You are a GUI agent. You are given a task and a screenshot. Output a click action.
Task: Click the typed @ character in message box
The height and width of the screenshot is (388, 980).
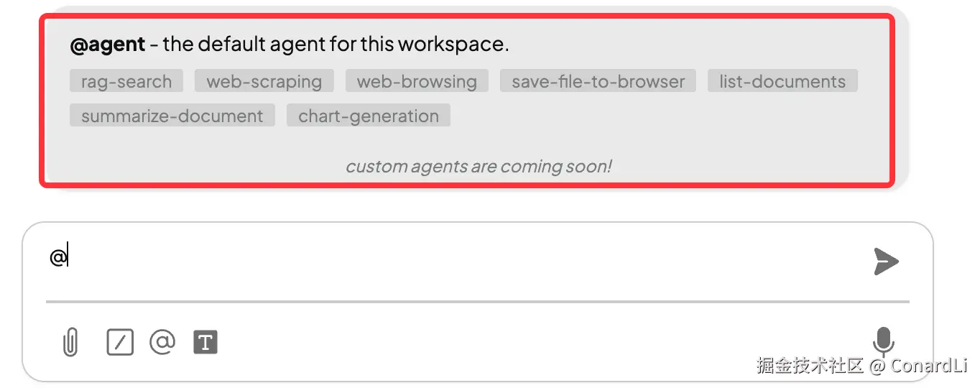pyautogui.click(x=57, y=257)
